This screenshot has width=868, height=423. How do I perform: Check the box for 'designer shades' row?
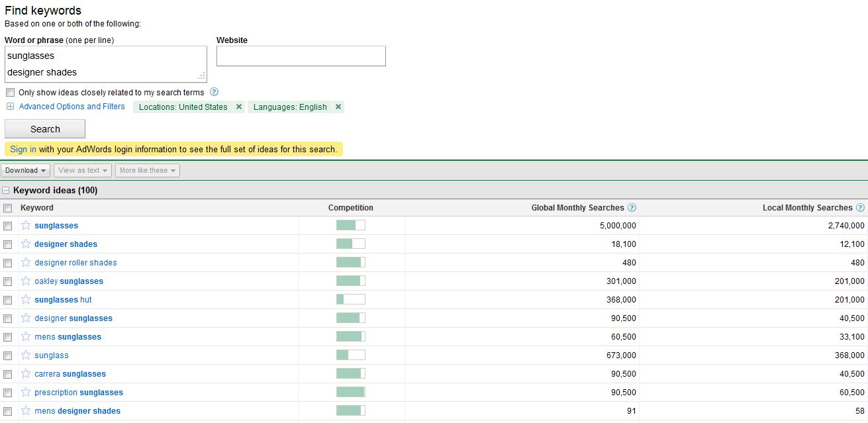click(8, 244)
